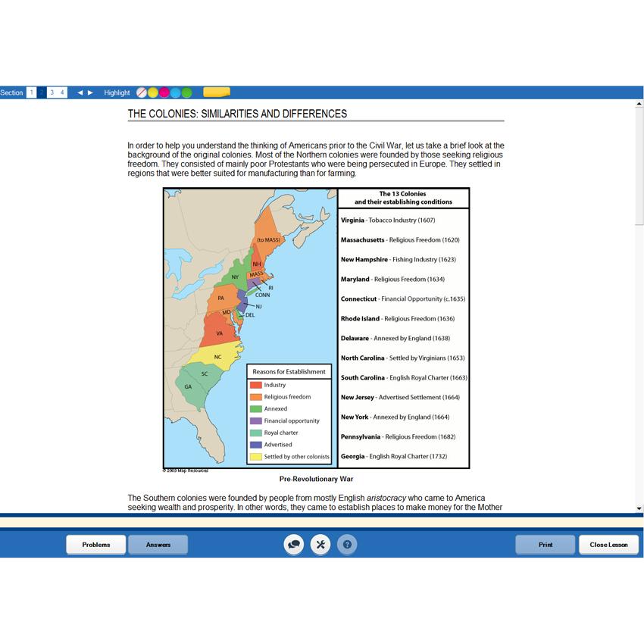Select the no-highlight eraser circle
The height and width of the screenshot is (644, 644).
point(141,92)
